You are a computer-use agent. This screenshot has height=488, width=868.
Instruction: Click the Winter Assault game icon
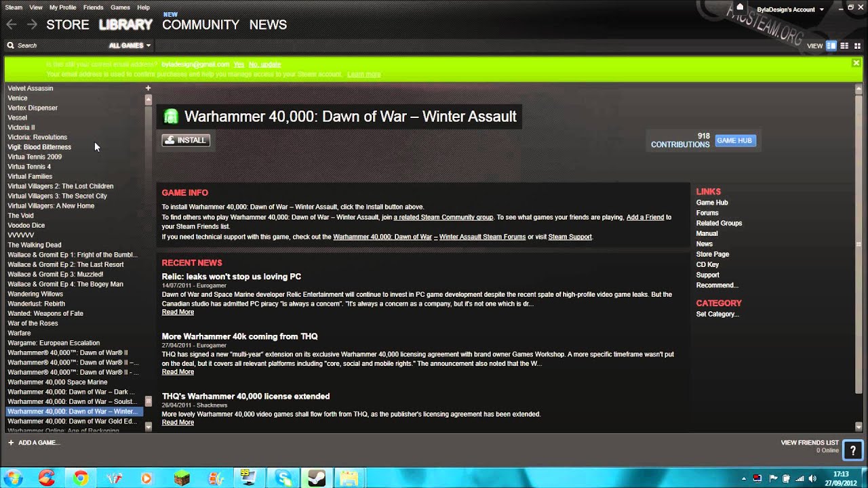tap(171, 117)
